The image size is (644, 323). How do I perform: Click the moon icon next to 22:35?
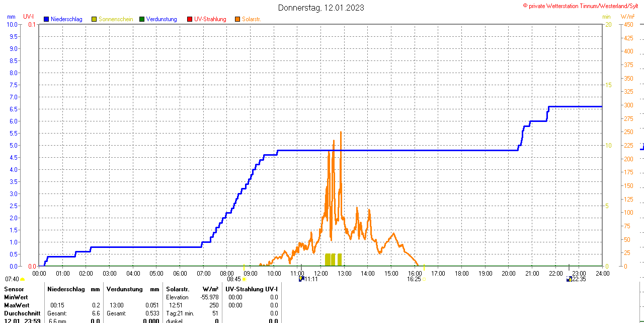pos(569,279)
